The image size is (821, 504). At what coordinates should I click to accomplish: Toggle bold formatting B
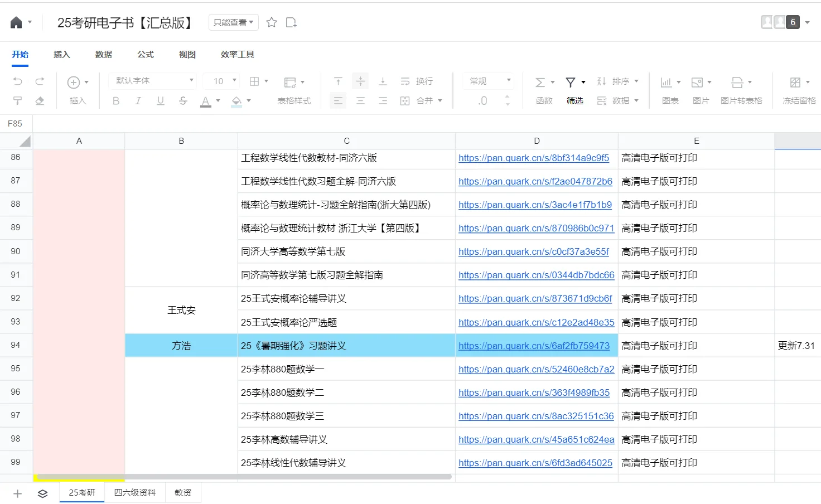coord(116,101)
